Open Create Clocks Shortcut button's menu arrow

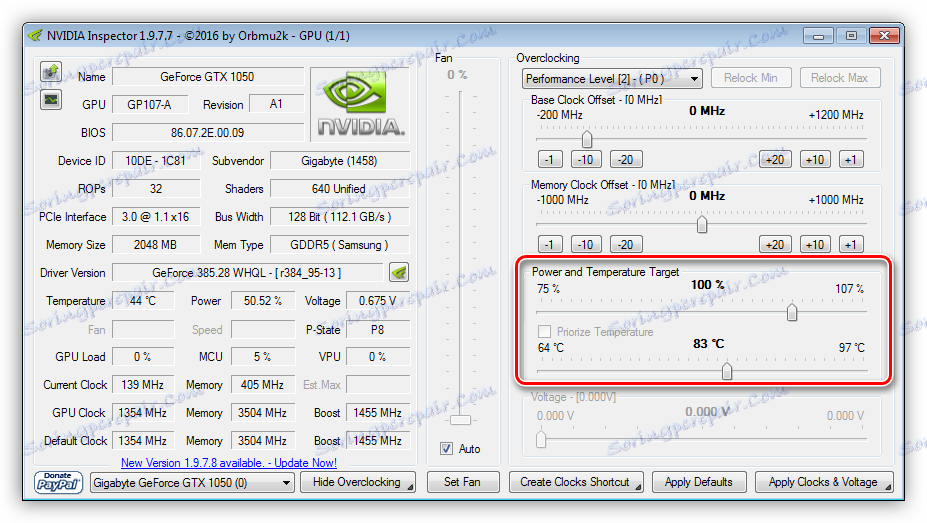coord(639,488)
